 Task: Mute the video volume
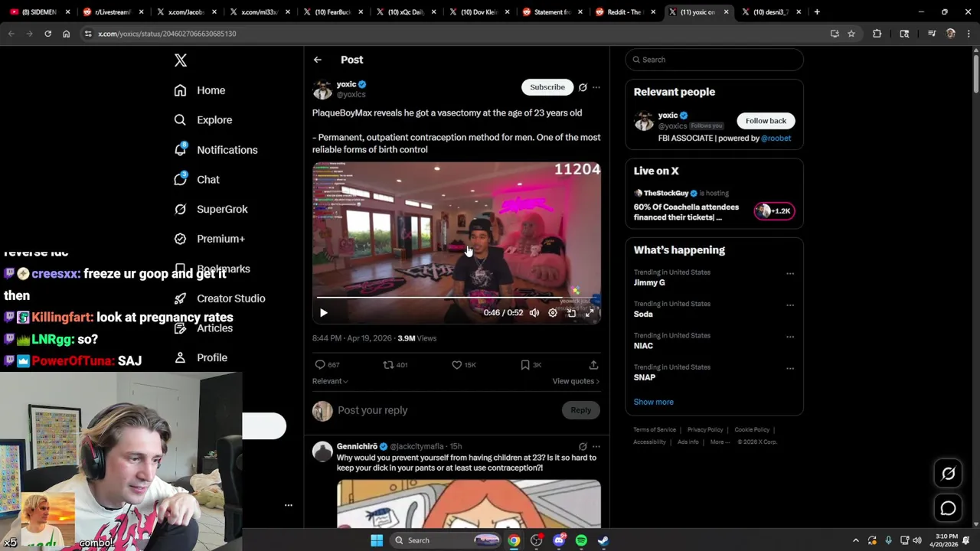click(534, 312)
